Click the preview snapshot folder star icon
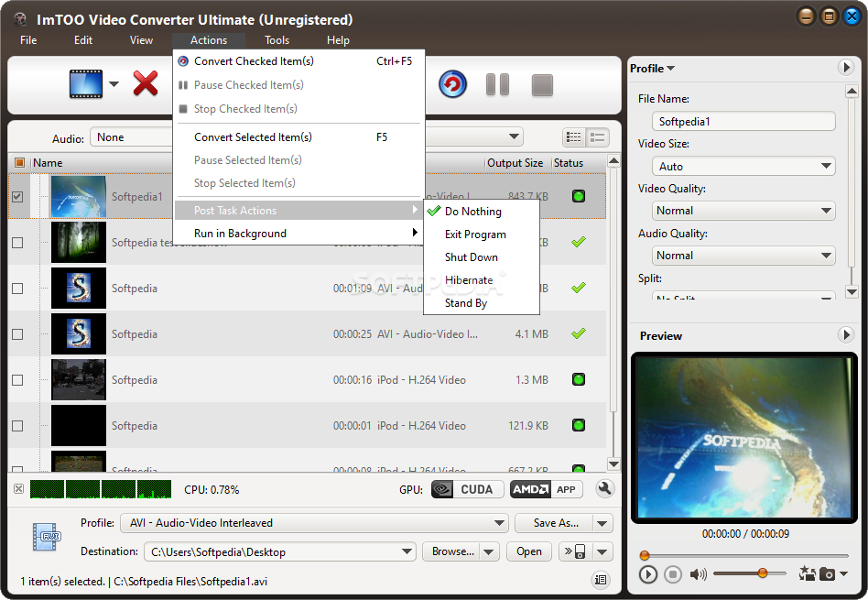This screenshot has height=600, width=868. pyautogui.click(x=807, y=573)
